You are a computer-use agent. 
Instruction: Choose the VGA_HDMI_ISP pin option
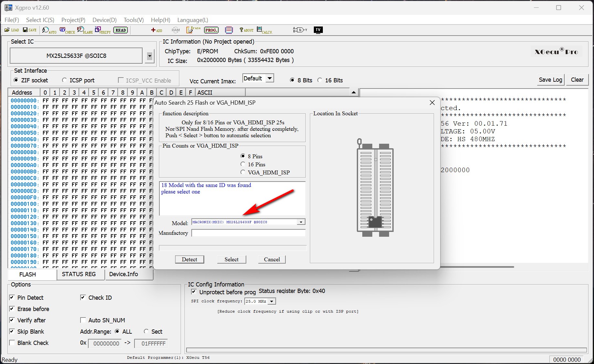point(243,172)
